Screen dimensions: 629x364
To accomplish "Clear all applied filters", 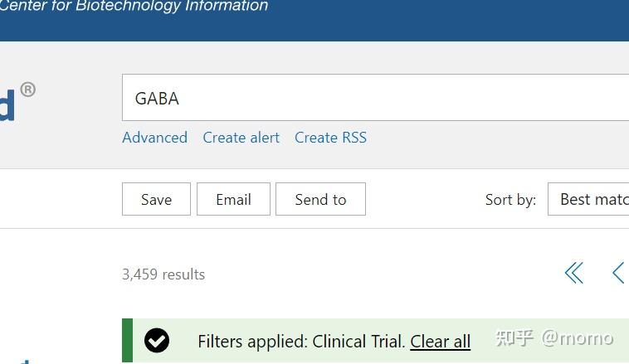I will coord(440,342).
